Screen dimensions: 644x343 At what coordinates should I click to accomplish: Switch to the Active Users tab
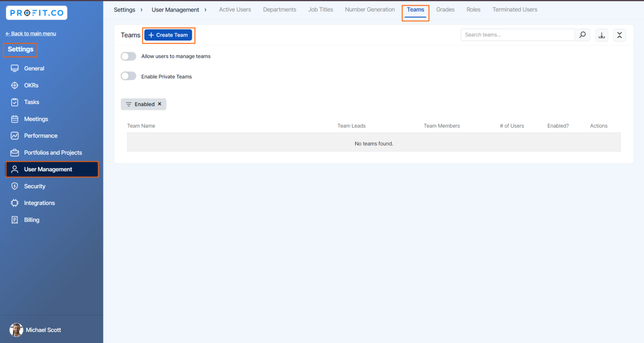(x=235, y=10)
